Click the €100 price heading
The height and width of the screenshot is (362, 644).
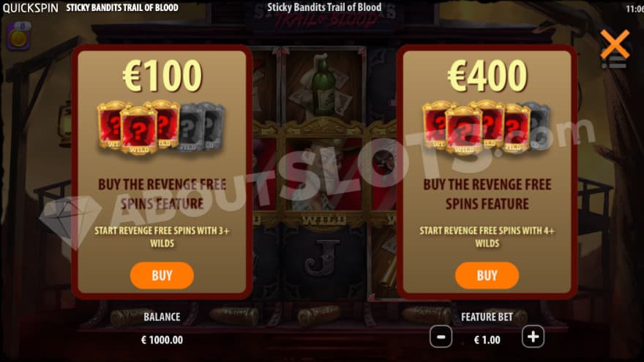click(x=162, y=75)
